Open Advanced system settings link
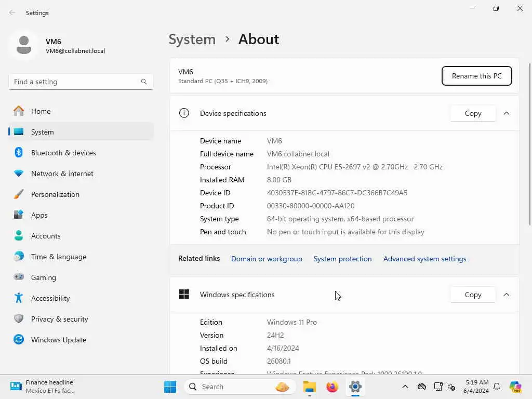 point(424,259)
